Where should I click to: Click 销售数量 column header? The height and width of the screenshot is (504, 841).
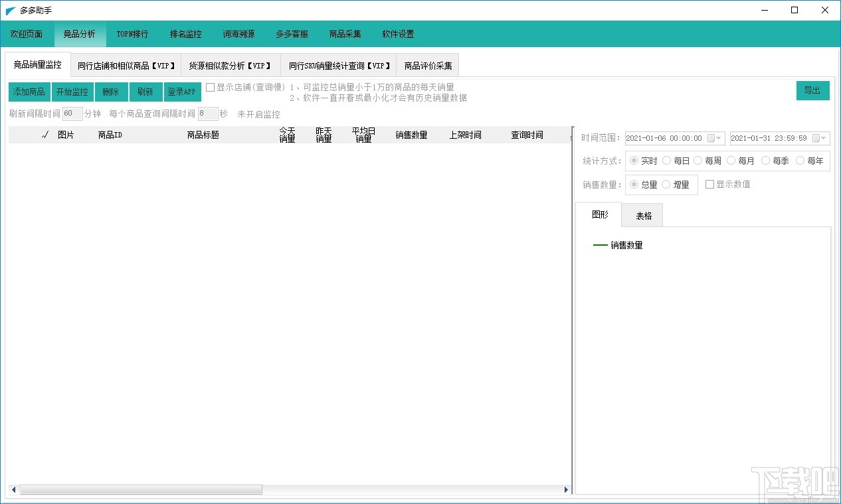(x=411, y=135)
